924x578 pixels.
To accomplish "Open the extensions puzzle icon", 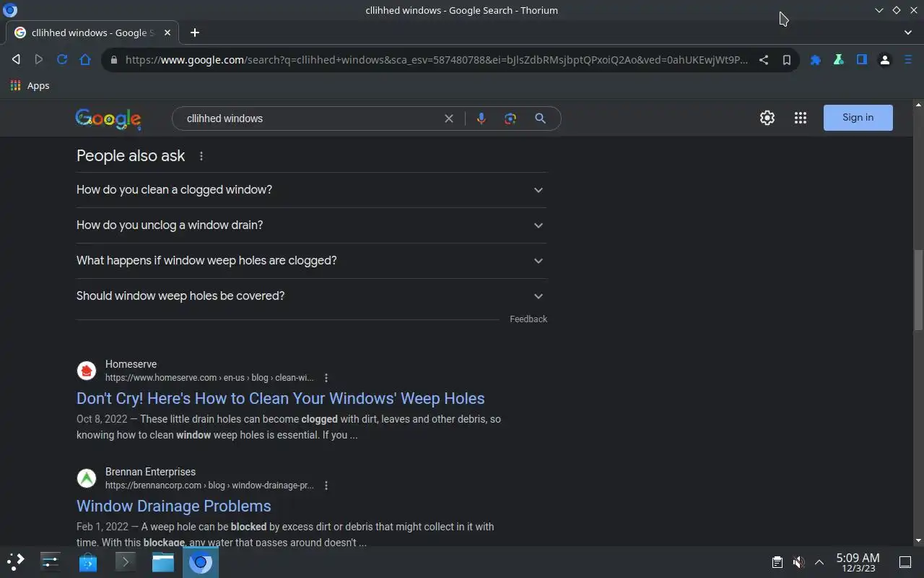I will [816, 60].
